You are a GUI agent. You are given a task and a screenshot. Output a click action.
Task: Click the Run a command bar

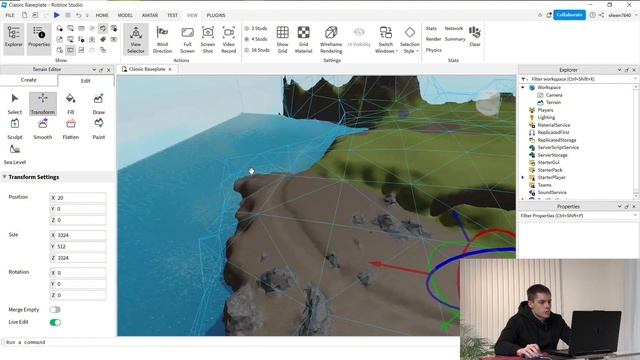tap(231, 342)
